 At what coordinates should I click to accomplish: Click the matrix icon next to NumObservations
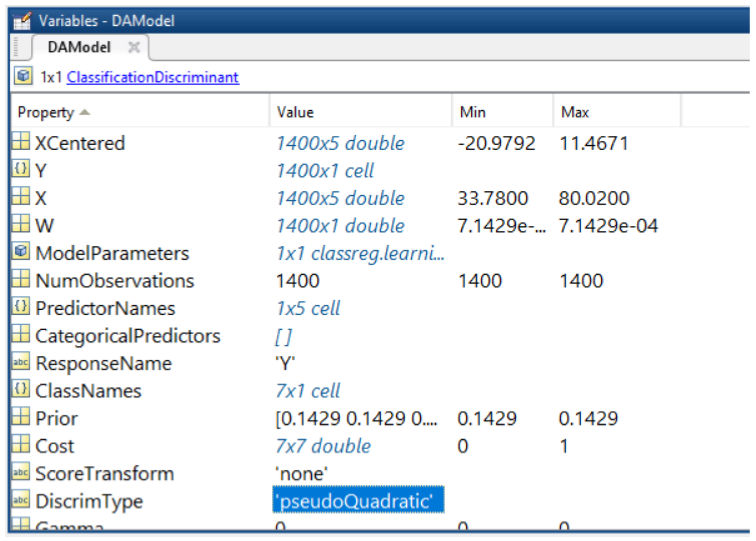click(21, 279)
